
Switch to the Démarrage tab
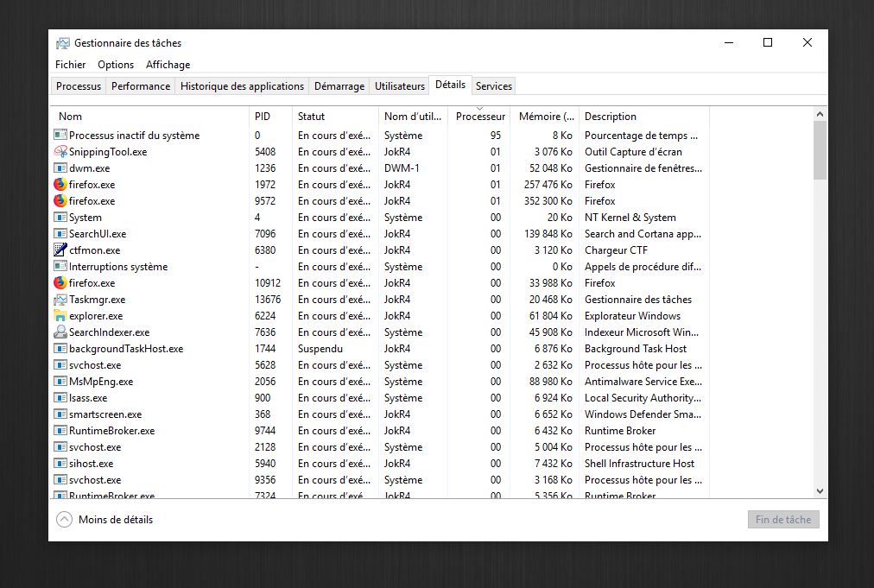[339, 86]
